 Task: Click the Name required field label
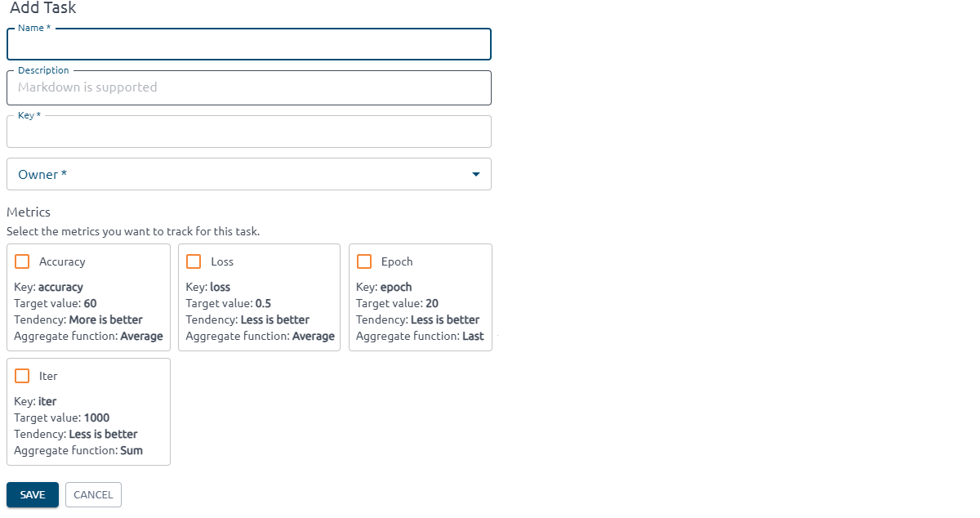pyautogui.click(x=33, y=27)
